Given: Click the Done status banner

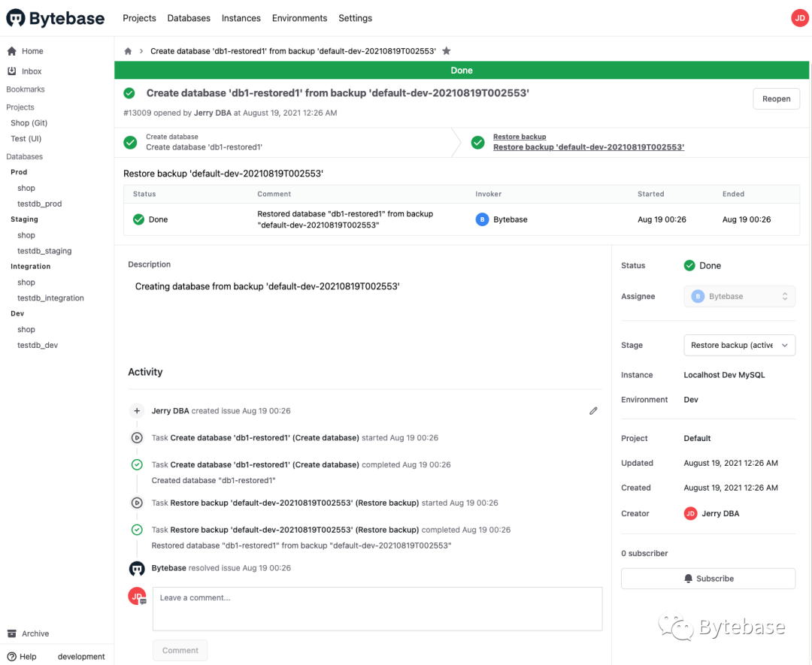Looking at the screenshot, I should point(462,71).
